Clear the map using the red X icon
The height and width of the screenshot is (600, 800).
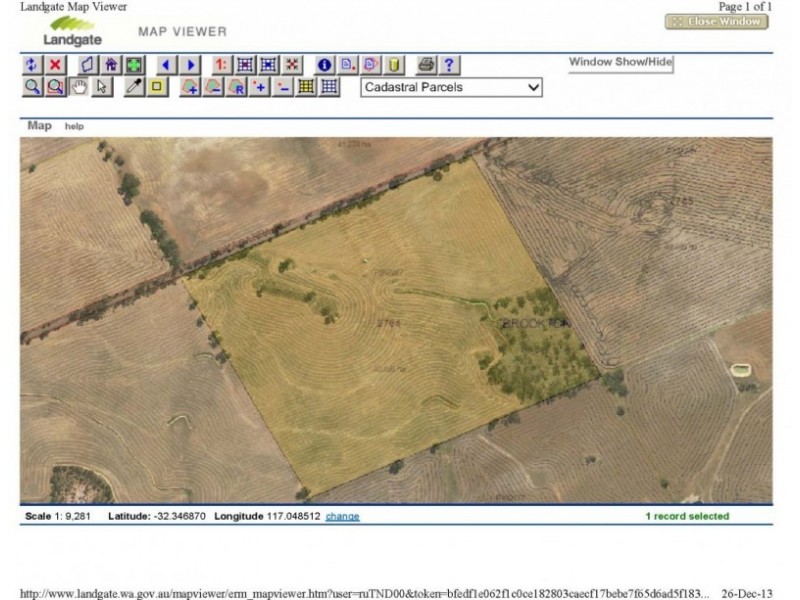(x=54, y=66)
